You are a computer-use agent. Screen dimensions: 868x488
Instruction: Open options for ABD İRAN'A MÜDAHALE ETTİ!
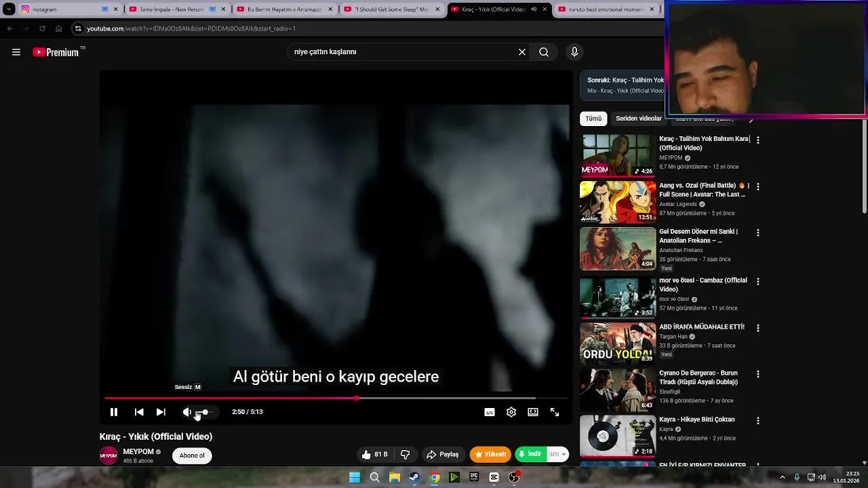pyautogui.click(x=758, y=328)
